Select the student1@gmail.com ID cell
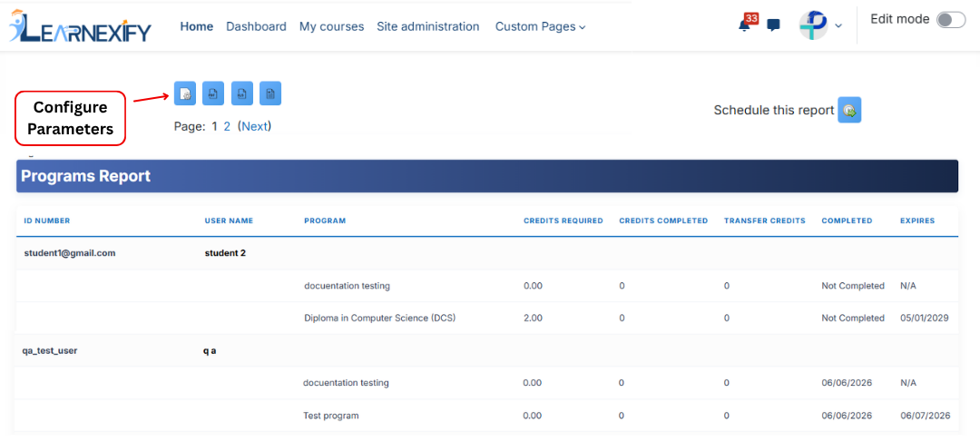Image resolution: width=980 pixels, height=442 pixels. click(x=70, y=253)
